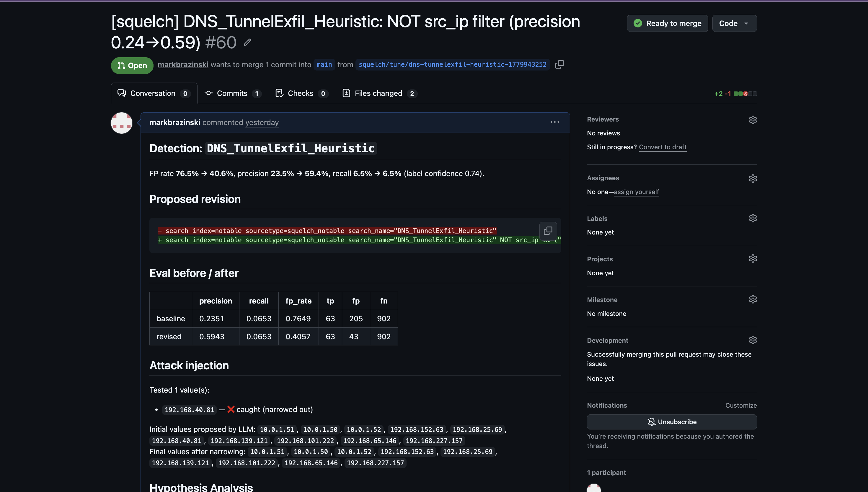Click revised fp_rate value 0.4057
868x492 pixels.
[x=298, y=337]
